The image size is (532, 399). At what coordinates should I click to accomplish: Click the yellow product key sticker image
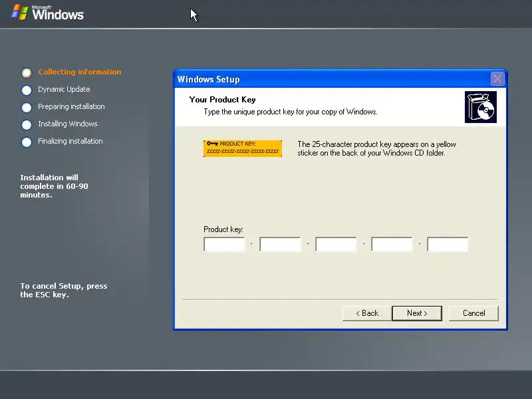(243, 148)
